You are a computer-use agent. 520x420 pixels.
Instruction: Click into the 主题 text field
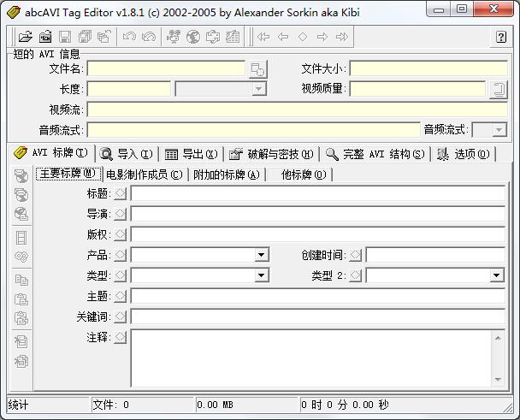[x=317, y=296]
